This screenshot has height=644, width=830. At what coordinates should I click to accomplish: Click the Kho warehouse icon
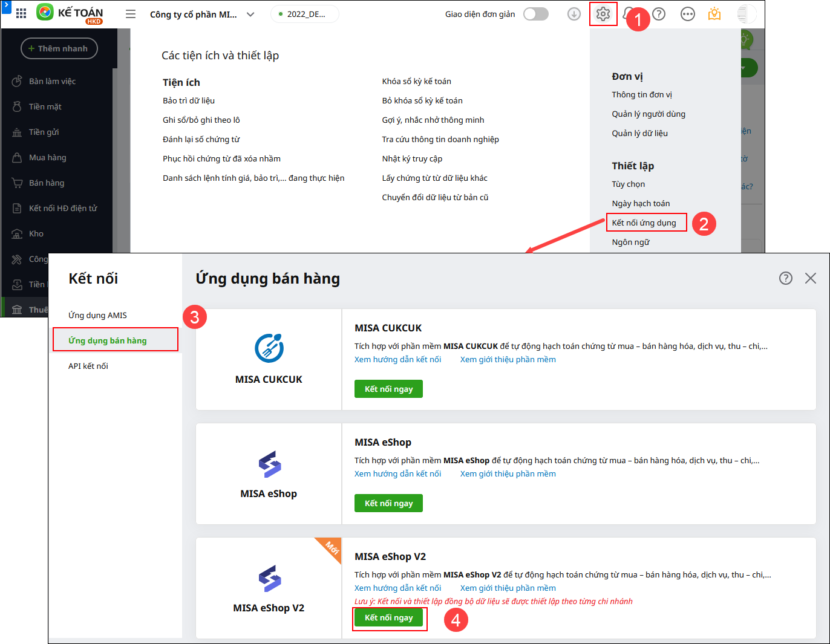(x=17, y=233)
